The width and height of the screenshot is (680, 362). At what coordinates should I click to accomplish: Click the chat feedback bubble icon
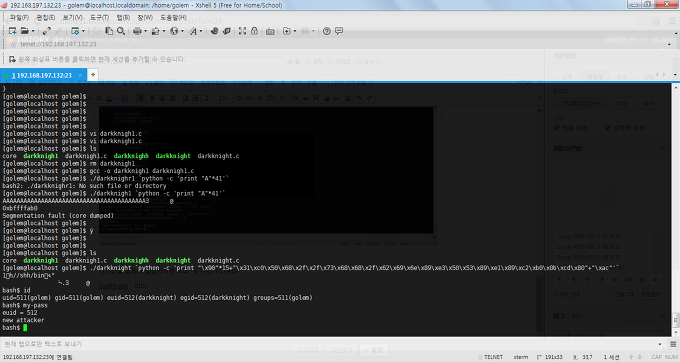pyautogui.click(x=339, y=31)
